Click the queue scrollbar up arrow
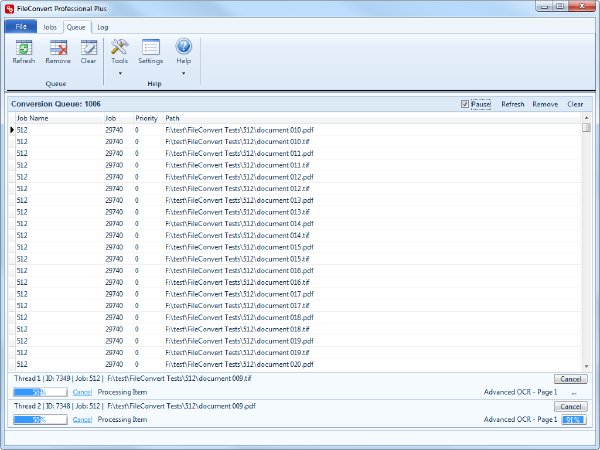The height and width of the screenshot is (450, 600). [586, 117]
